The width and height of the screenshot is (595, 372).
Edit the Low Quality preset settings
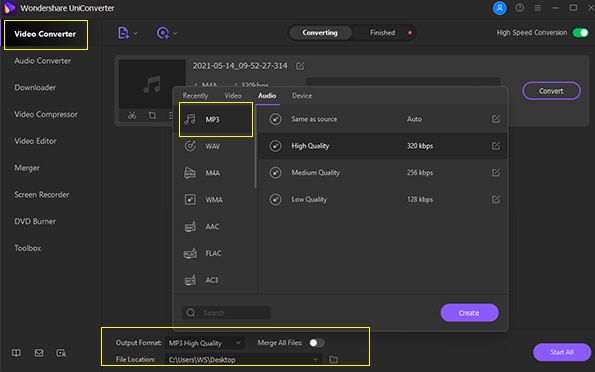(x=496, y=199)
